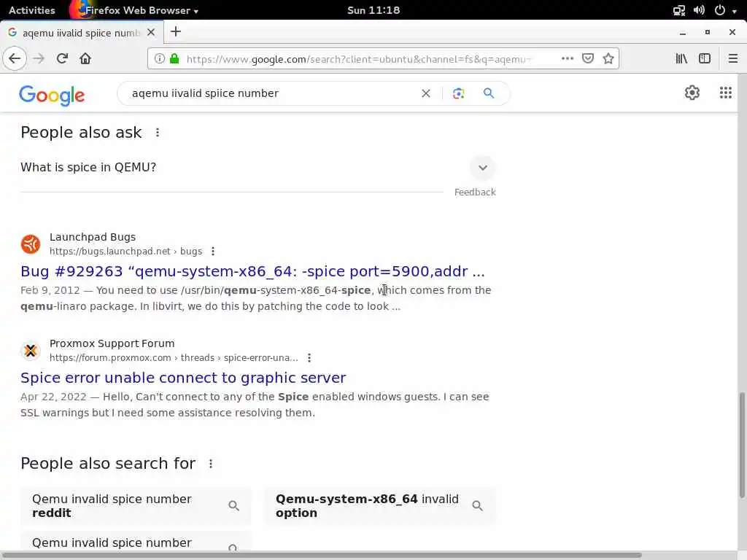Image resolution: width=747 pixels, height=560 pixels.
Task: Click the 'People also ask' heading
Action: [x=81, y=133]
